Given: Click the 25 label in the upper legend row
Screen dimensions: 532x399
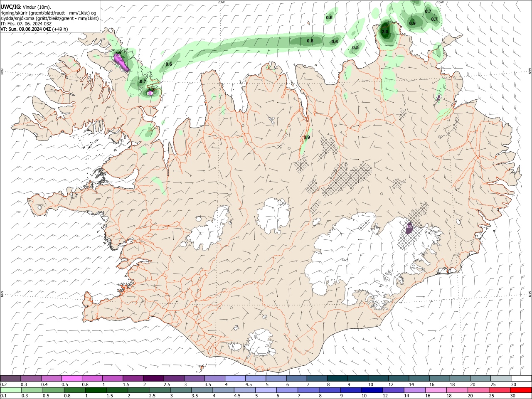Looking at the screenshot, I should coord(493,384).
